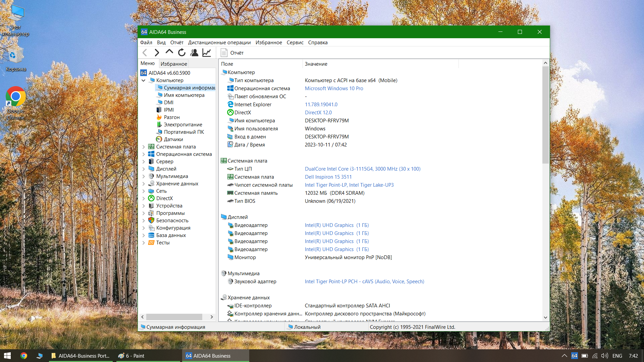Viewport: 644px width, 362px height.
Task: Select the Датчики tree item
Action: click(173, 139)
